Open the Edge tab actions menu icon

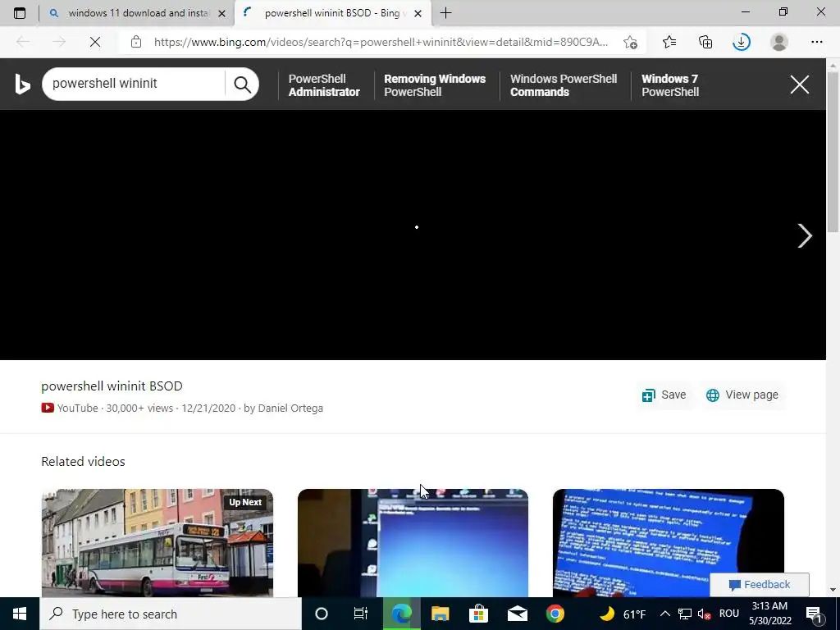pyautogui.click(x=20, y=13)
